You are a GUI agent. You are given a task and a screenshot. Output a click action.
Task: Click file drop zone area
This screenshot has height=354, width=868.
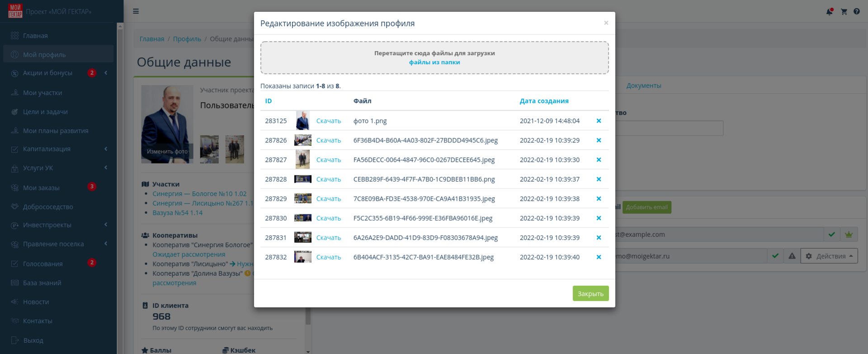(434, 58)
